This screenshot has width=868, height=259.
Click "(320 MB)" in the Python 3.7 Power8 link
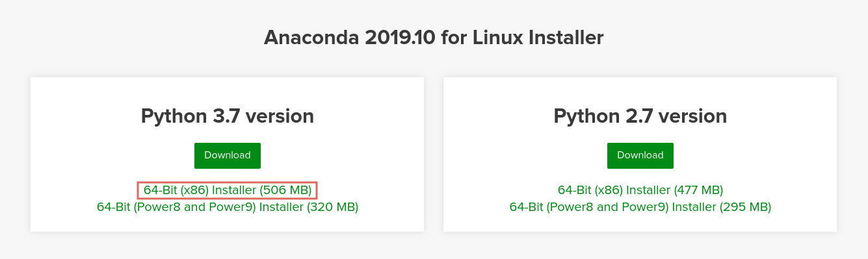(x=332, y=207)
